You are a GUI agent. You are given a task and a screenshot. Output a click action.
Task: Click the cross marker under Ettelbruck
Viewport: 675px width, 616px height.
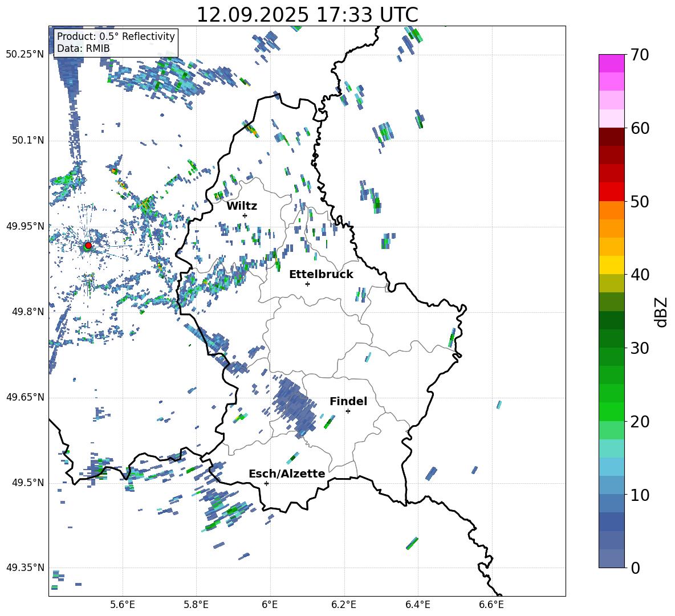[307, 284]
